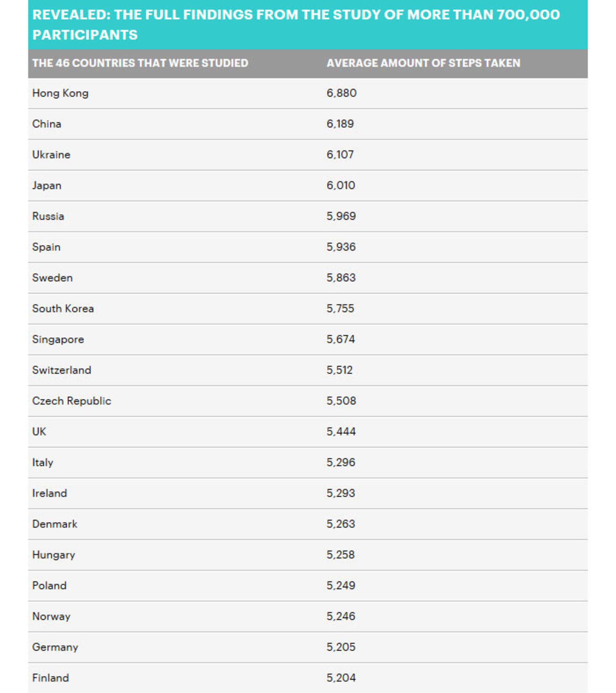The width and height of the screenshot is (616, 693).
Task: Select the Norway row label
Action: [x=51, y=616]
